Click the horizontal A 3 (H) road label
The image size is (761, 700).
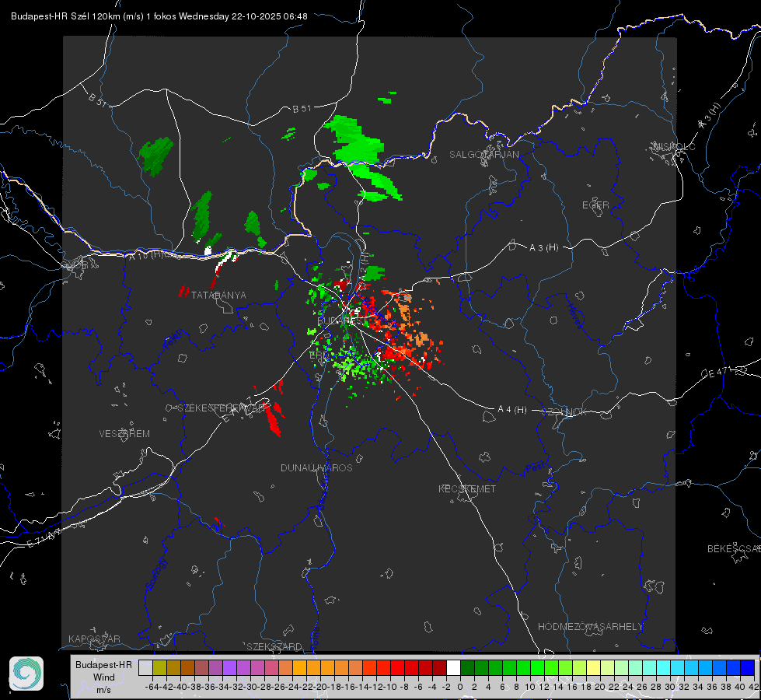pos(543,248)
